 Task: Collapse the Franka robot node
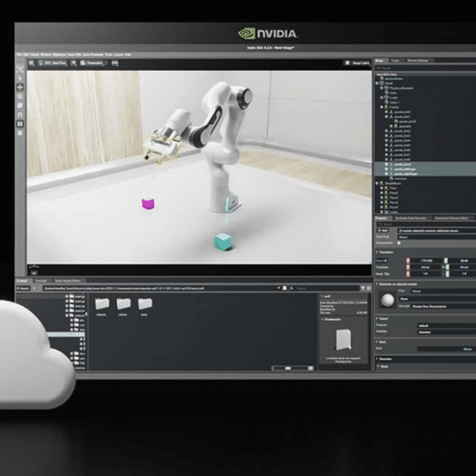pyautogui.click(x=382, y=107)
